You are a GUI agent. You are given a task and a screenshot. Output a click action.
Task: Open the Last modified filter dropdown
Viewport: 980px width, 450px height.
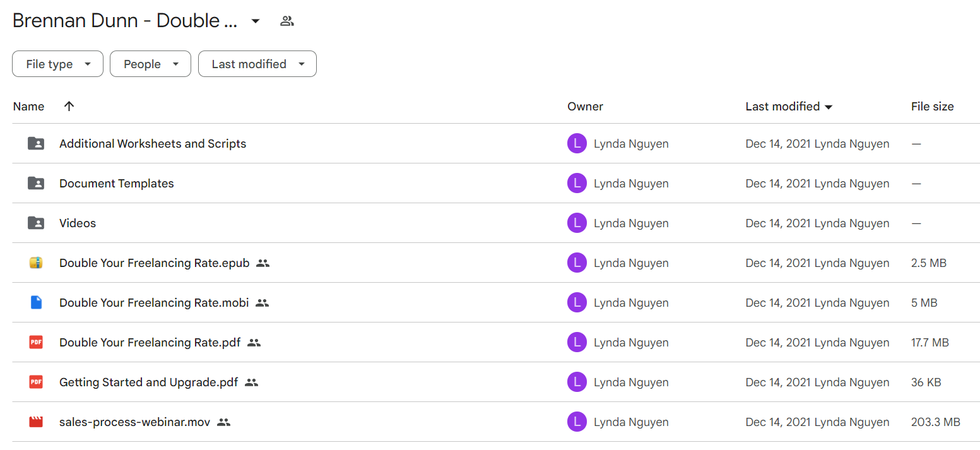(x=257, y=64)
